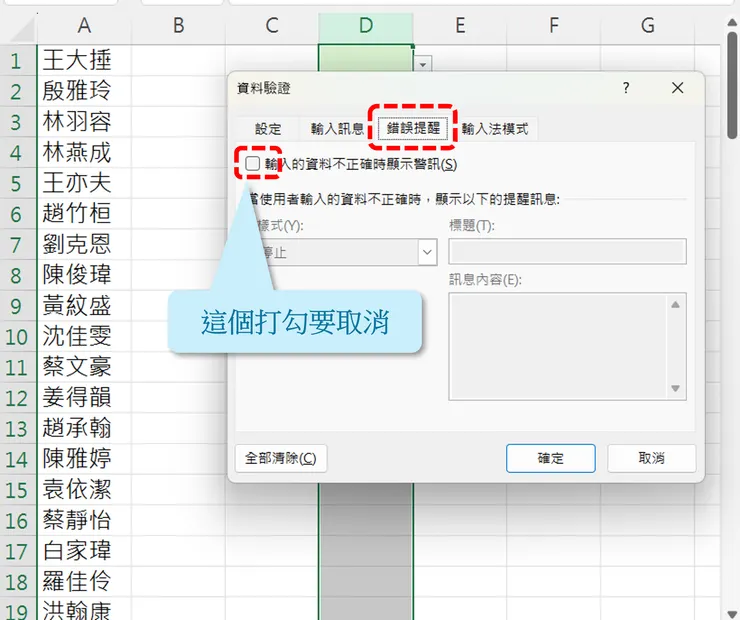Uncheck 輸入的資料不正確時顯示警訊 checkbox
The height and width of the screenshot is (620, 740).
pyautogui.click(x=252, y=164)
